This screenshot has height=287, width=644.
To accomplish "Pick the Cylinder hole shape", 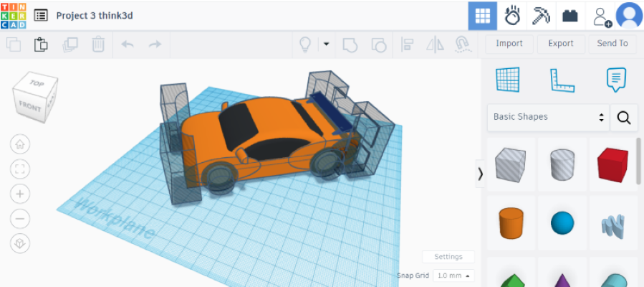I will tap(562, 165).
